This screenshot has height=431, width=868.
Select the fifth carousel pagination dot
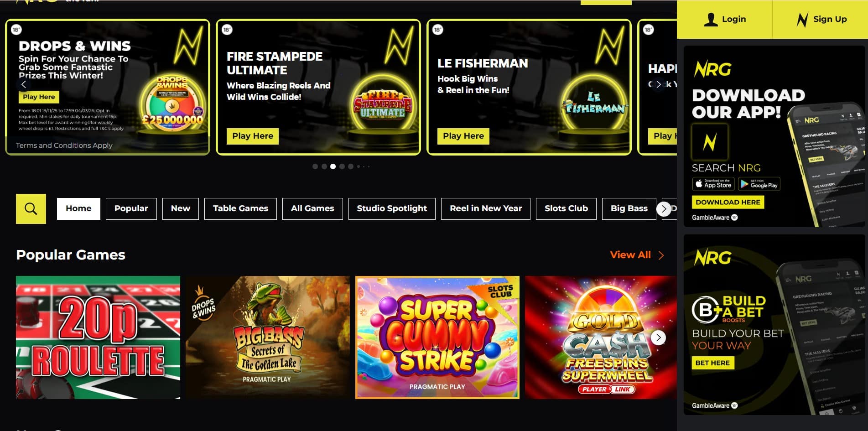pos(351,166)
